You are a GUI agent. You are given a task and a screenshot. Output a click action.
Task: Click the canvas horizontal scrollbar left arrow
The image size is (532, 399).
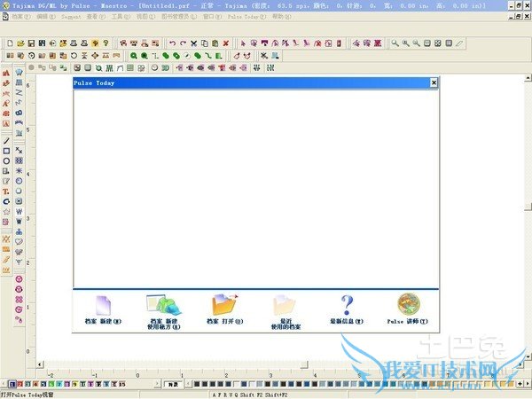pos(40,364)
